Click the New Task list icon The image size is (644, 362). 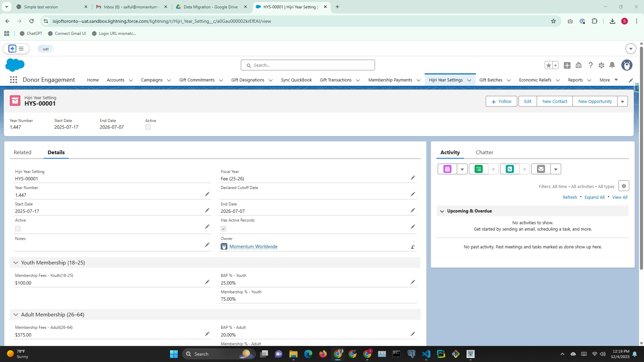(x=479, y=169)
